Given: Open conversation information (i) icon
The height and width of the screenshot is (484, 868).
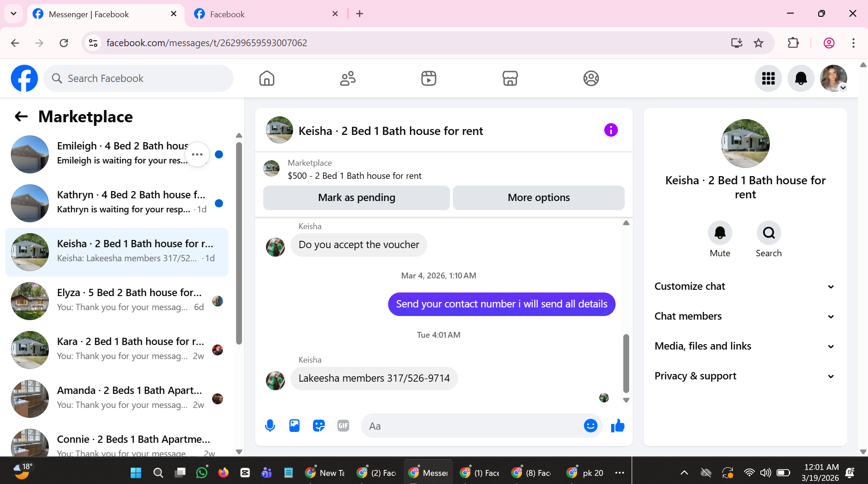Looking at the screenshot, I should pyautogui.click(x=611, y=130).
